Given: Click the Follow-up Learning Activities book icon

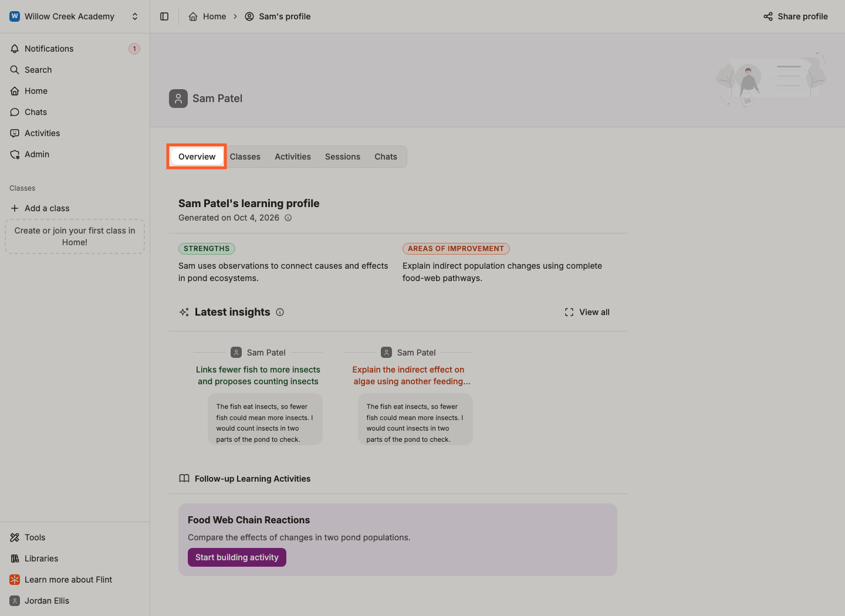Looking at the screenshot, I should (184, 479).
